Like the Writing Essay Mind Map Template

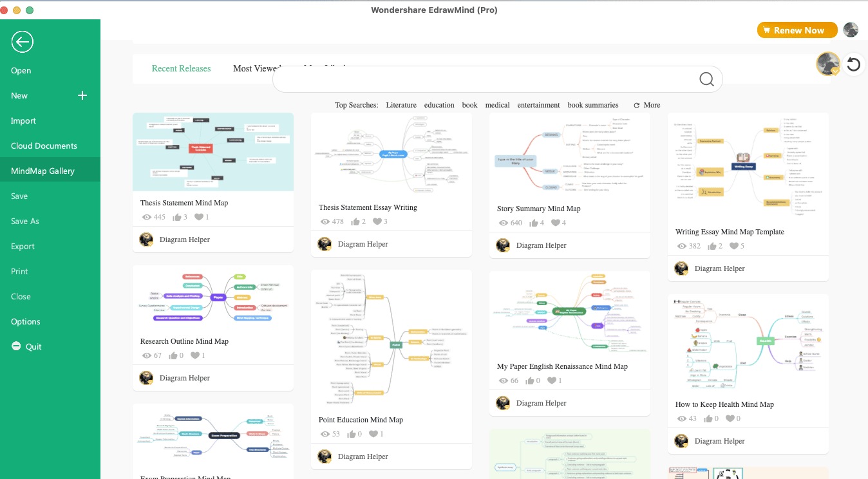[x=712, y=247]
